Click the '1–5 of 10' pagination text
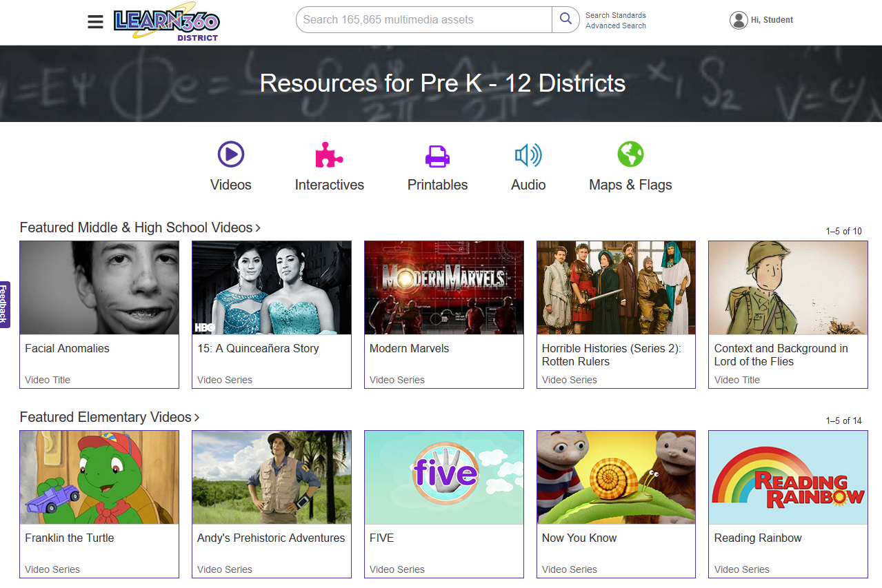Screen dimensions: 882x588 (844, 231)
